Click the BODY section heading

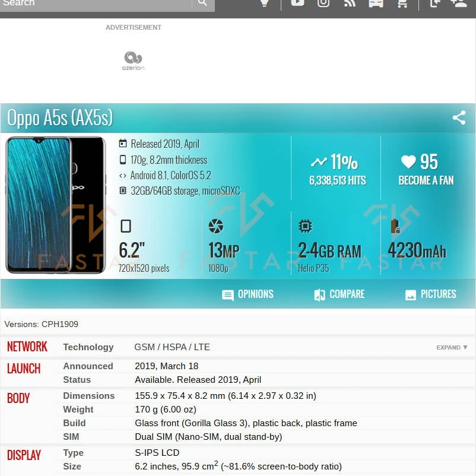(18, 398)
